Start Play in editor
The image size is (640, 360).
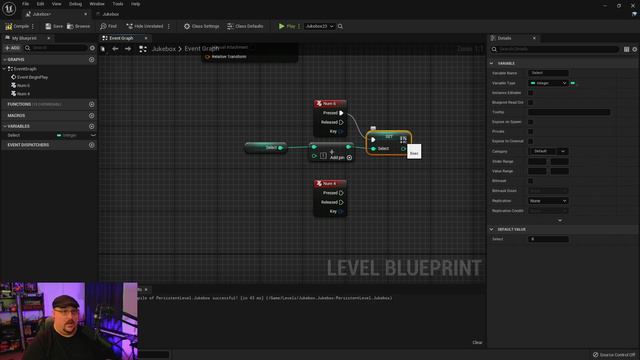pyautogui.click(x=287, y=26)
